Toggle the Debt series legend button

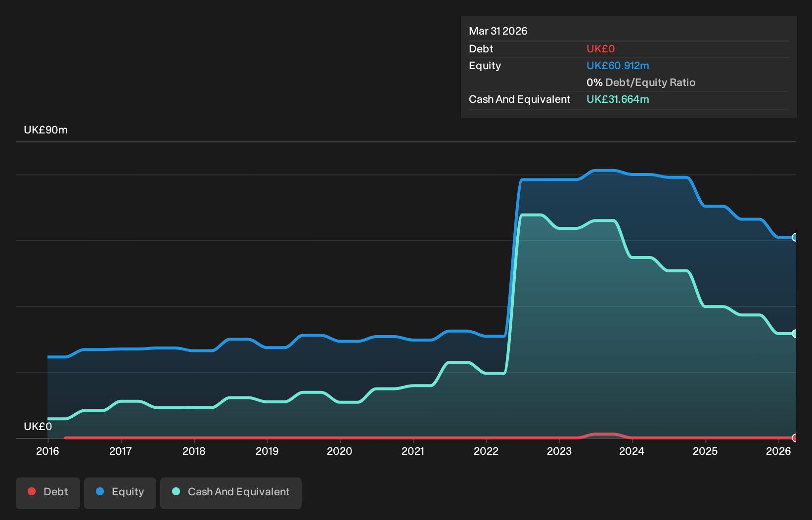click(48, 493)
